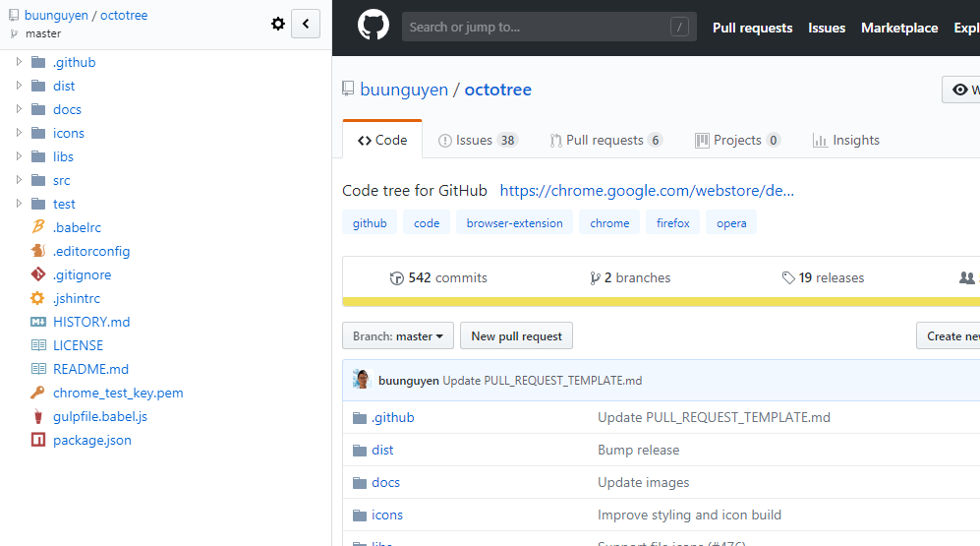Image resolution: width=980 pixels, height=546 pixels.
Task: Collapse the Octotree sidebar panel
Action: click(x=306, y=24)
